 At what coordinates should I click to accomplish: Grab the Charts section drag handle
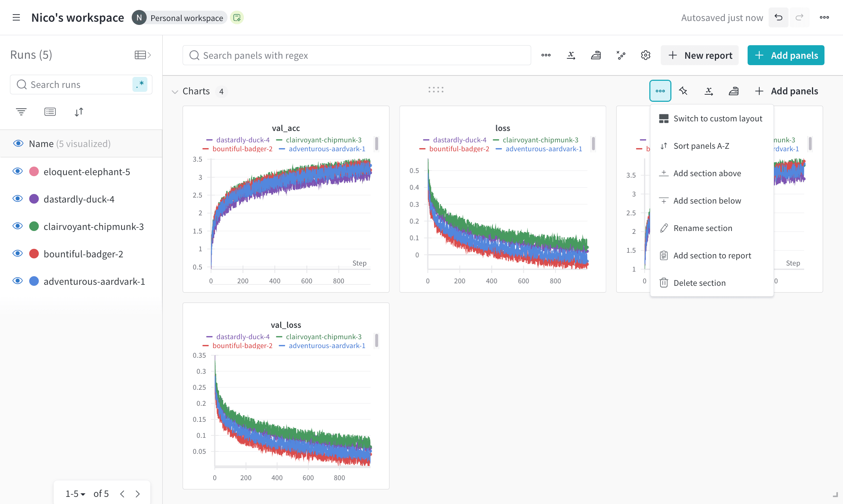point(436,90)
